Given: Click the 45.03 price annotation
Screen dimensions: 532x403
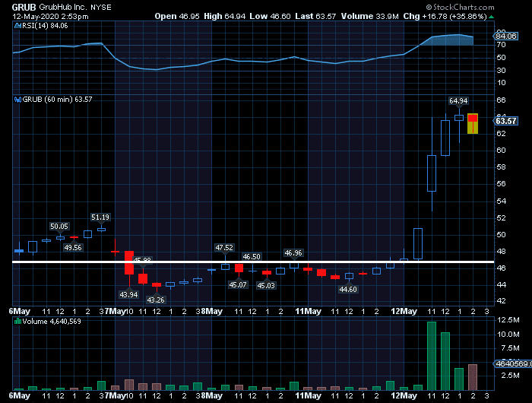Looking at the screenshot, I should click(x=266, y=286).
